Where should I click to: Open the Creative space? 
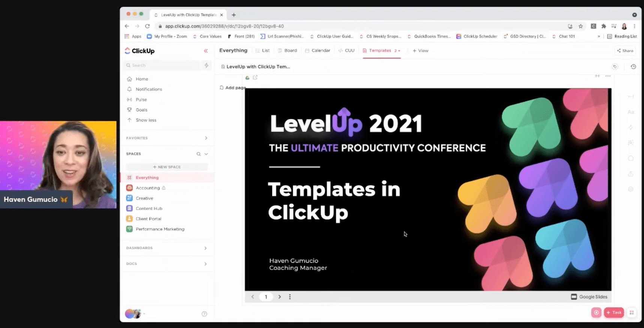pos(144,198)
